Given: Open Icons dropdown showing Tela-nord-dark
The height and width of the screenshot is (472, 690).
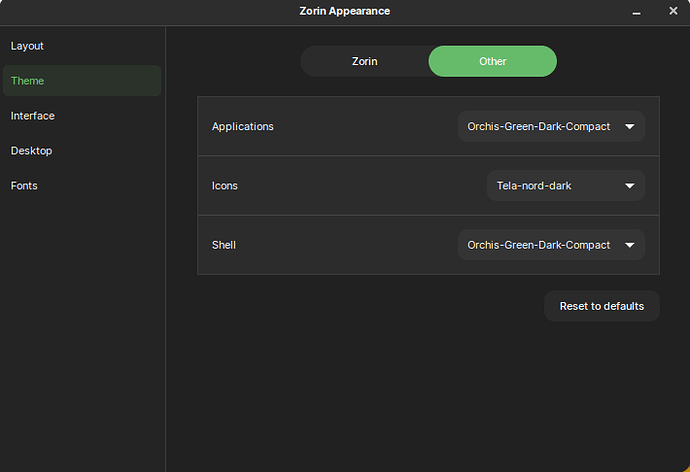Looking at the screenshot, I should (x=566, y=186).
